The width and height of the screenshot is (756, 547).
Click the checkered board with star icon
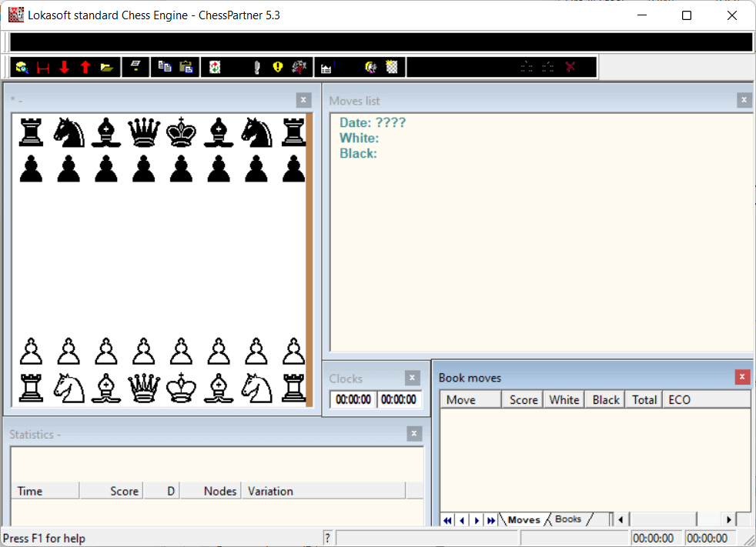tap(392, 67)
